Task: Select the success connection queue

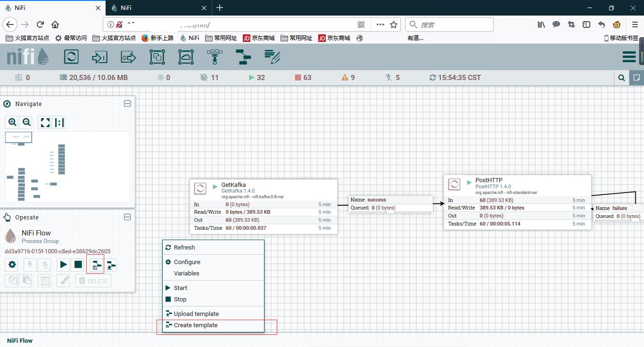Action: 390,203
